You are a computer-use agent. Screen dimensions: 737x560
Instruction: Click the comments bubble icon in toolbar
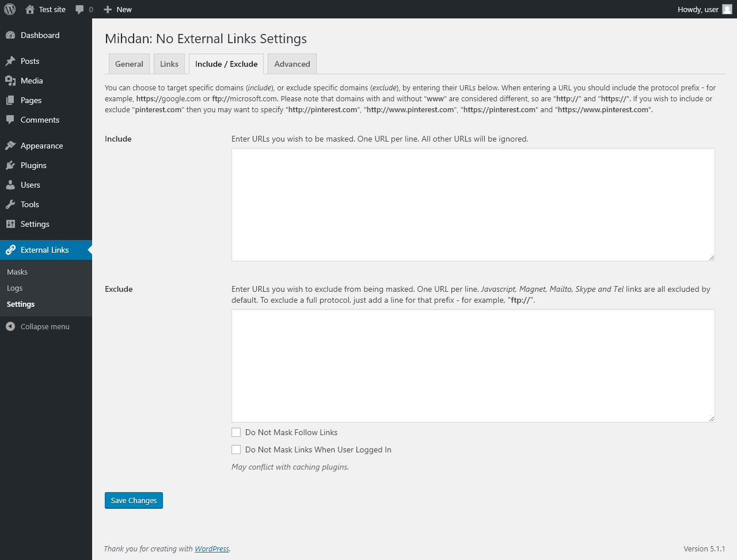pos(79,9)
